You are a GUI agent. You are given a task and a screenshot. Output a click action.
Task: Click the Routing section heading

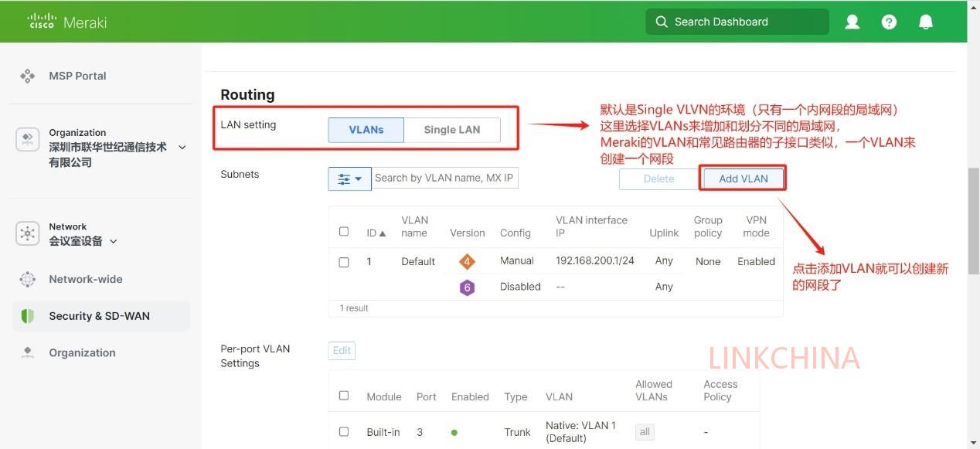pyautogui.click(x=247, y=94)
